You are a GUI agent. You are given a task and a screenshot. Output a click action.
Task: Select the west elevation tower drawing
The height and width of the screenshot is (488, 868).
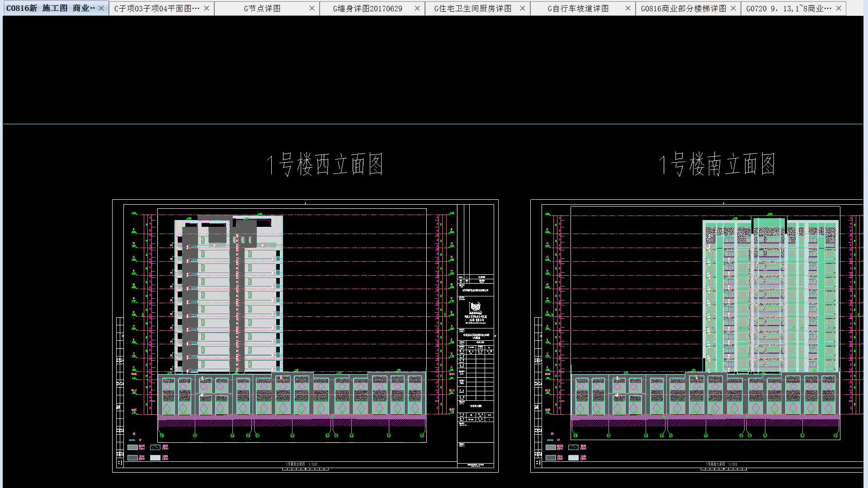228,294
